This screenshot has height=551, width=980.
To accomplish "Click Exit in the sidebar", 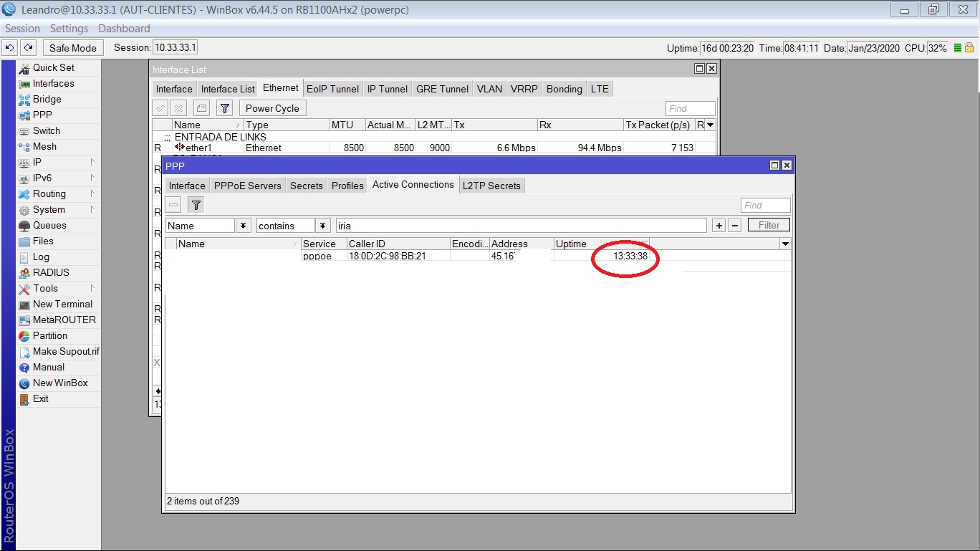I will 41,398.
